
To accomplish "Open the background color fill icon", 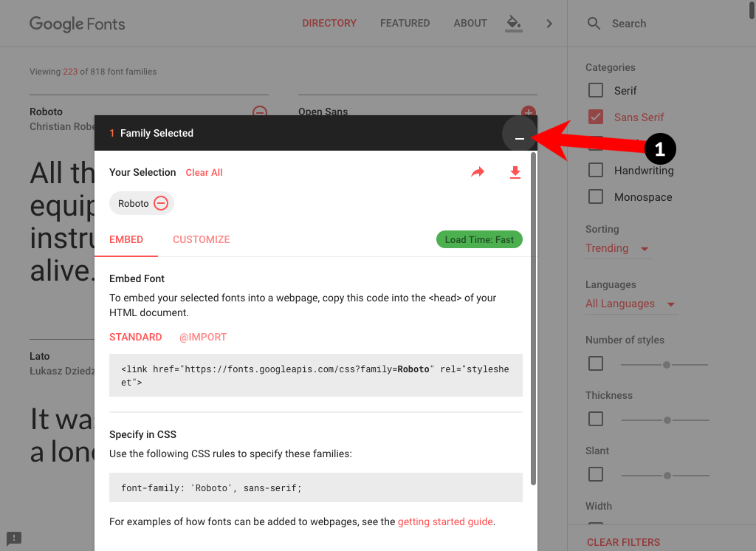I will coord(514,23).
